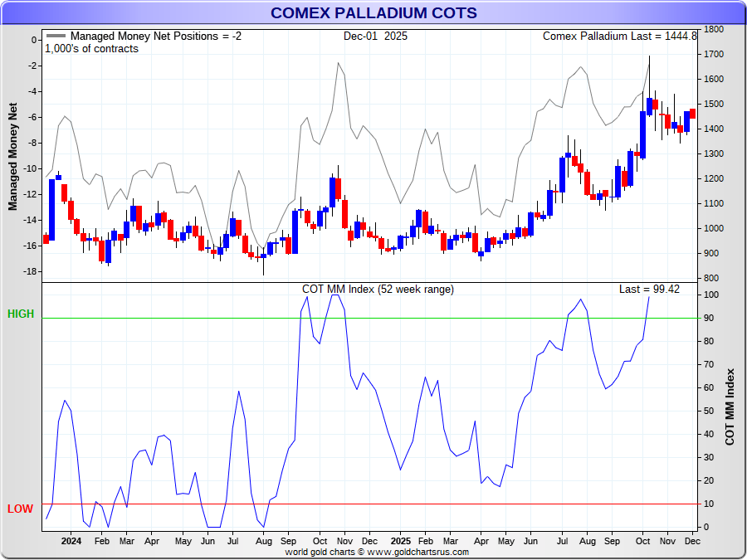The height and width of the screenshot is (560, 747).
Task: Click the 20 value on COT MM Index axis
Action: pos(709,481)
